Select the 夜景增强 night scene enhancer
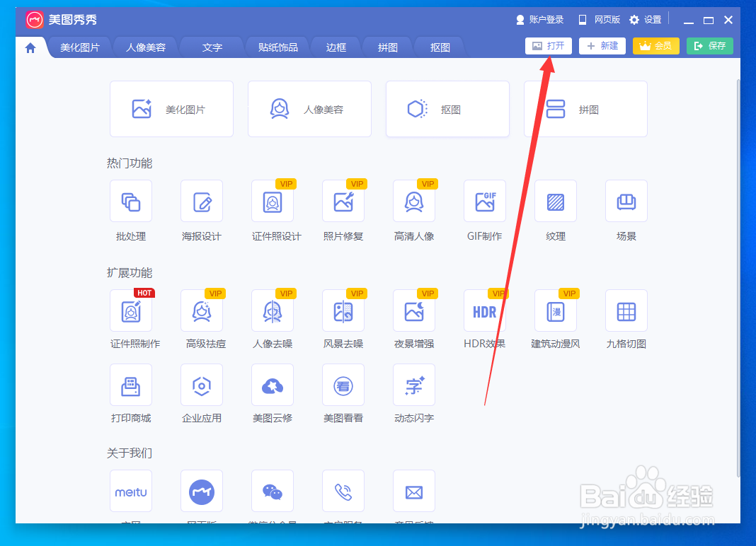 point(414,310)
